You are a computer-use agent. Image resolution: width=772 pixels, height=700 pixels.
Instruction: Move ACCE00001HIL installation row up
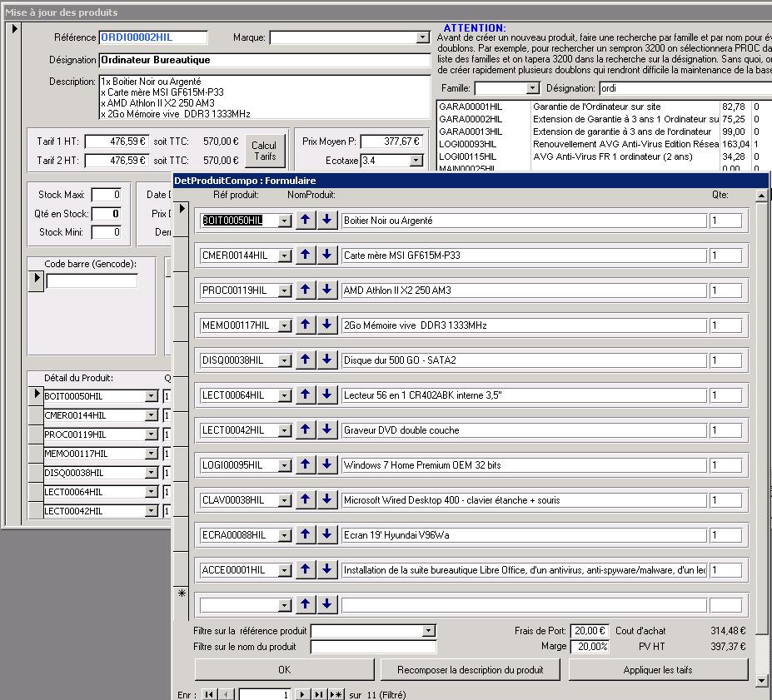306,569
